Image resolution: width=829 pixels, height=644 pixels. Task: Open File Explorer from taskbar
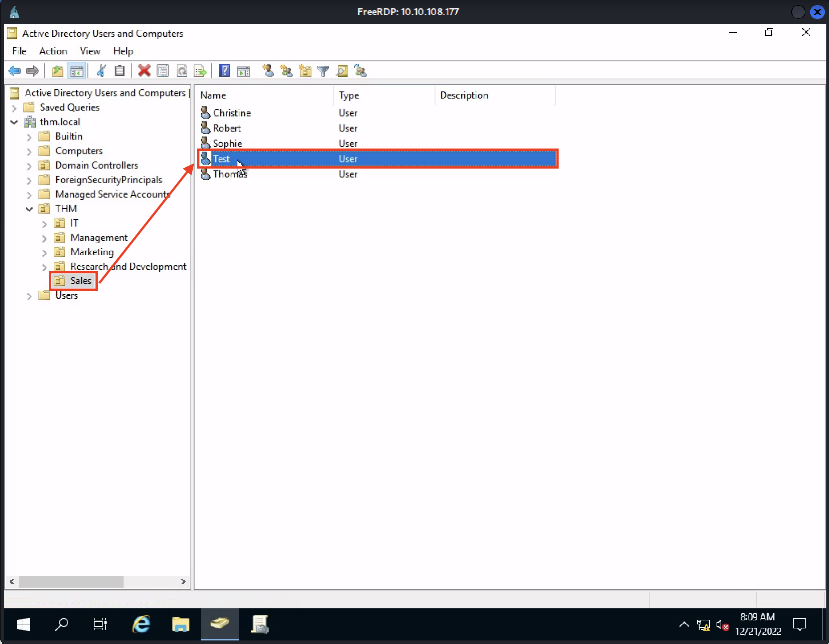(180, 625)
